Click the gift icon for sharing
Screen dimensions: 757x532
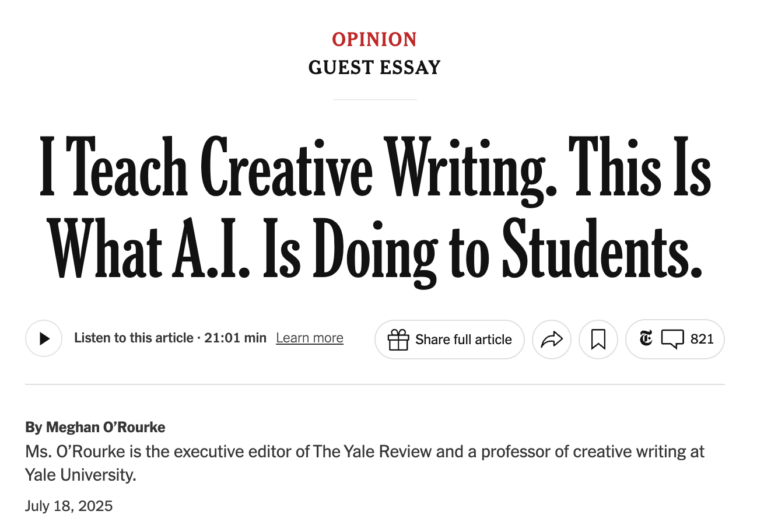(398, 339)
